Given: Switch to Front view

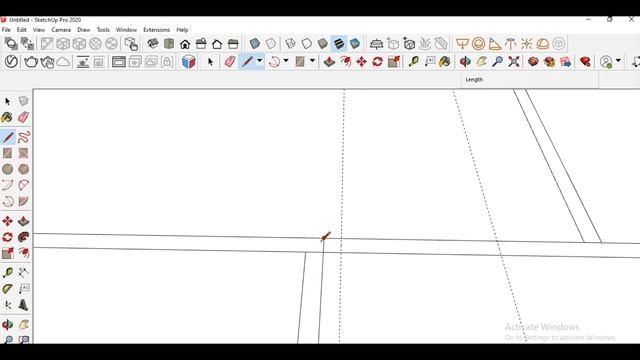Looking at the screenshot, I should click(185, 44).
